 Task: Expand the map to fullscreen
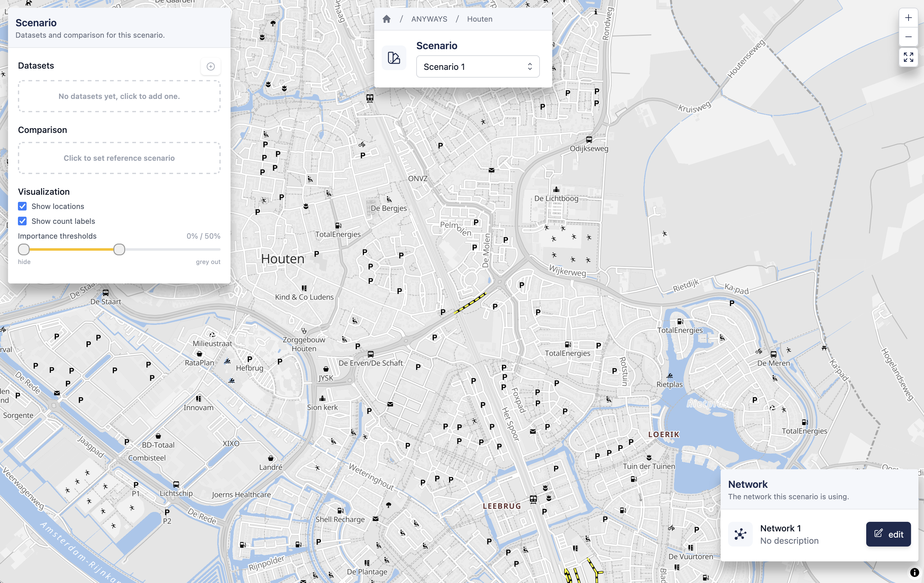coord(908,57)
